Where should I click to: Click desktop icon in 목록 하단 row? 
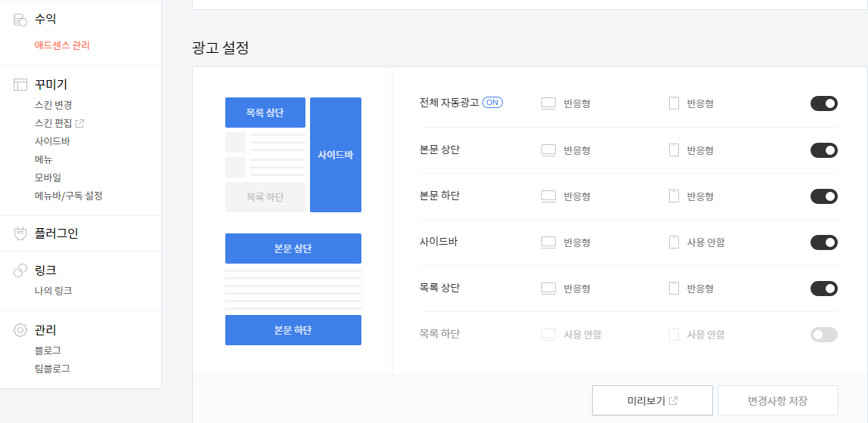tap(548, 334)
